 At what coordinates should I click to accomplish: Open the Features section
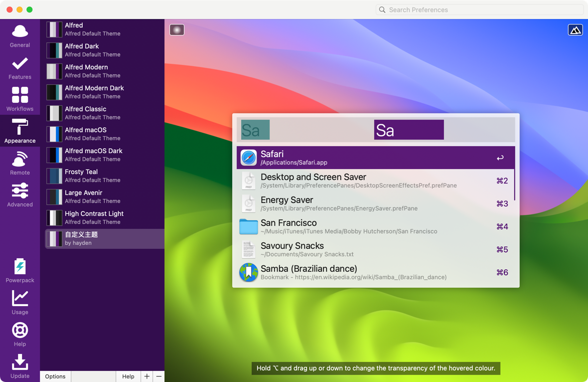pos(20,68)
